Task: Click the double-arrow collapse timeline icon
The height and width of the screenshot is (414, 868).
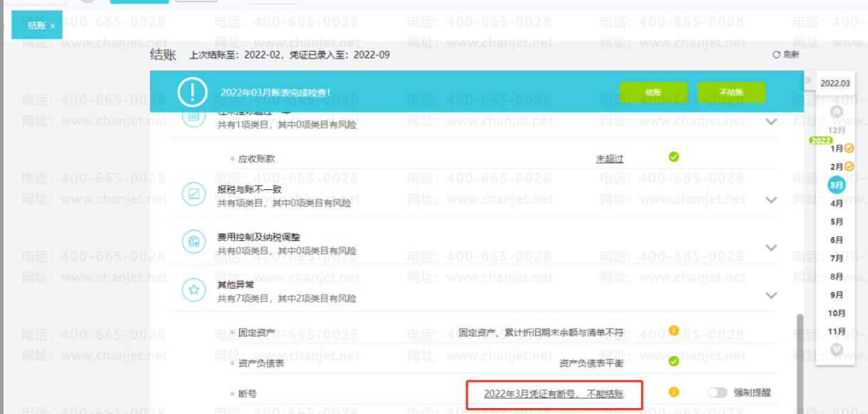Action: (808, 80)
